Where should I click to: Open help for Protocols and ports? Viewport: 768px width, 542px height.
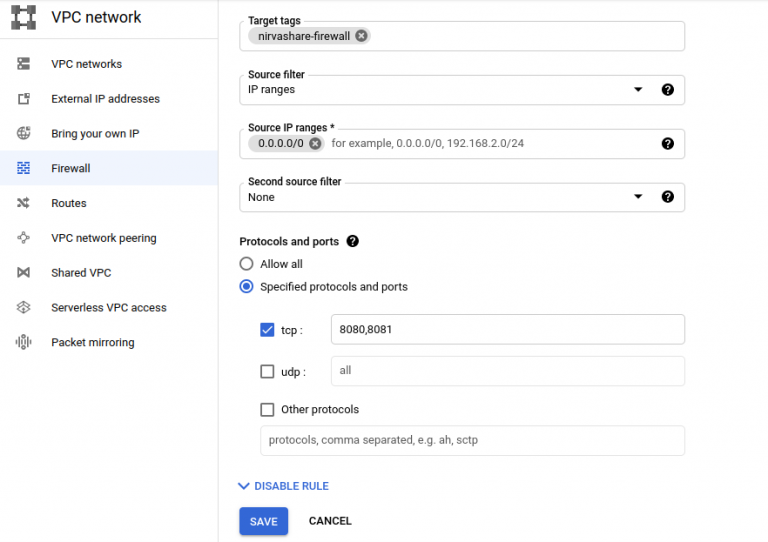click(x=353, y=241)
